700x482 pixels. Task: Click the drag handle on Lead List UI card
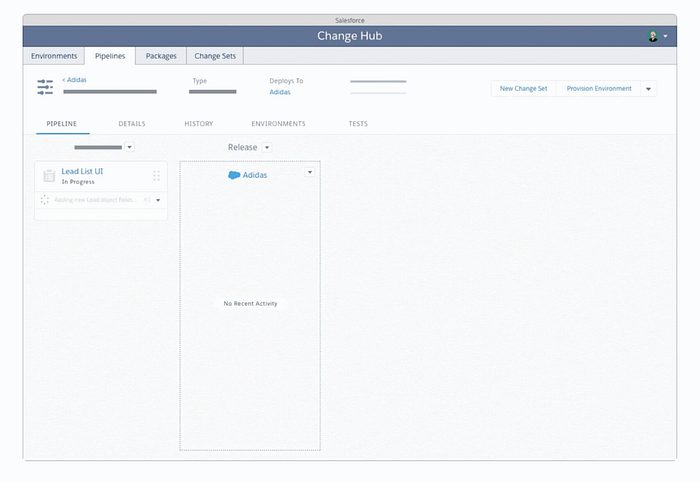156,176
